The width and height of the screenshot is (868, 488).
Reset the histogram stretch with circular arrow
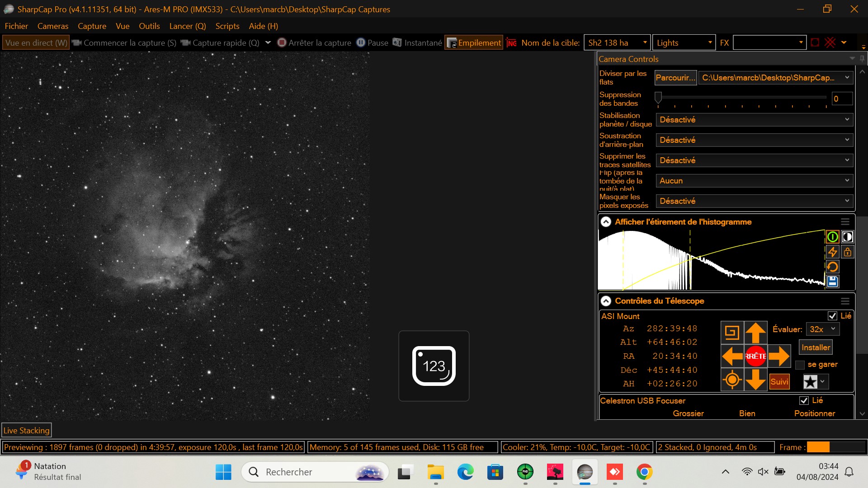[832, 267]
